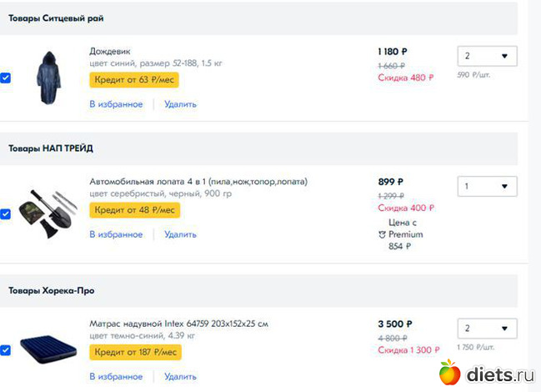The width and height of the screenshot is (541, 392).
Task: Remove the Автомобильная лопата with 'Удалить'
Action: (x=180, y=234)
